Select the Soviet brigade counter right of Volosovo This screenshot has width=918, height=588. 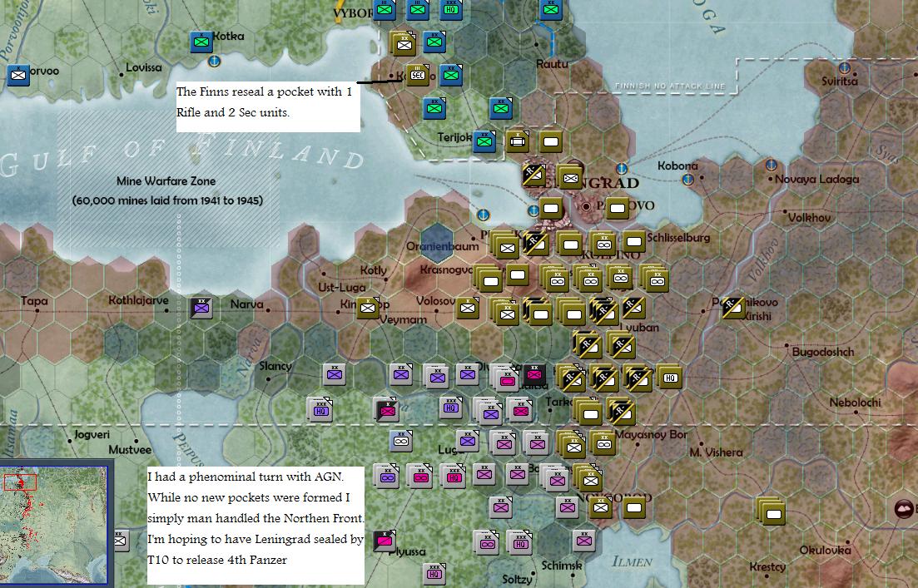[x=467, y=308]
